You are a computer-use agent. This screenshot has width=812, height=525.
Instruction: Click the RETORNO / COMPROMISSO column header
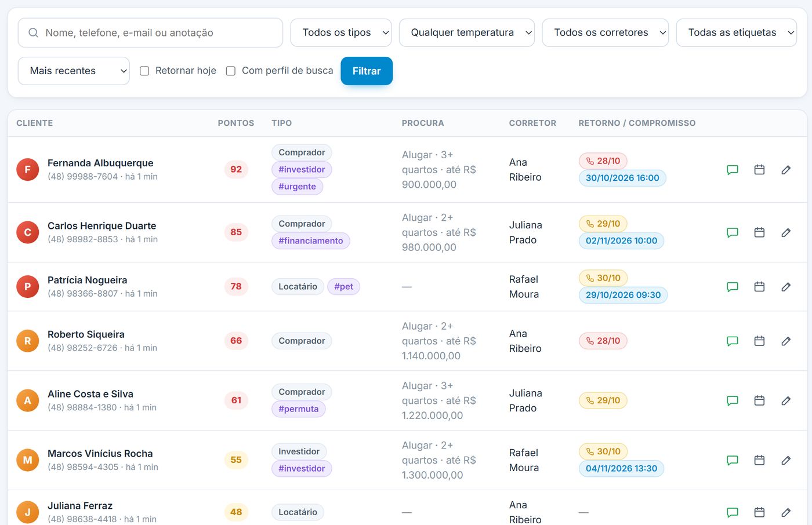[637, 123]
